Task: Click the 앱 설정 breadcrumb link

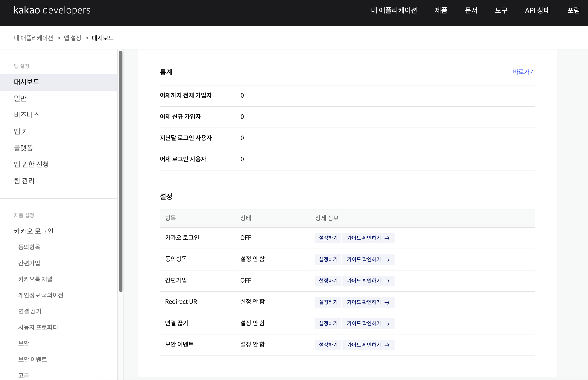Action: (x=72, y=38)
